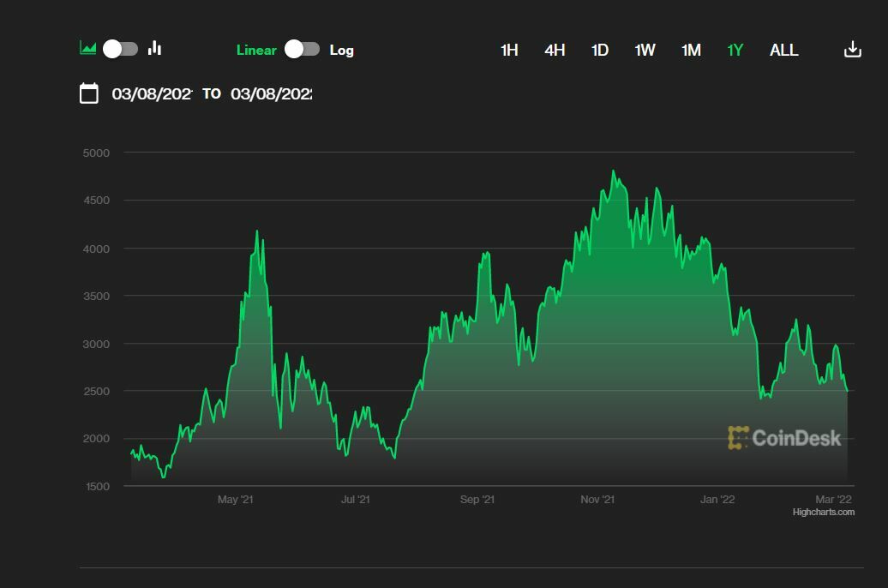Toggle the chart type switch
The image size is (888, 588).
tap(120, 49)
